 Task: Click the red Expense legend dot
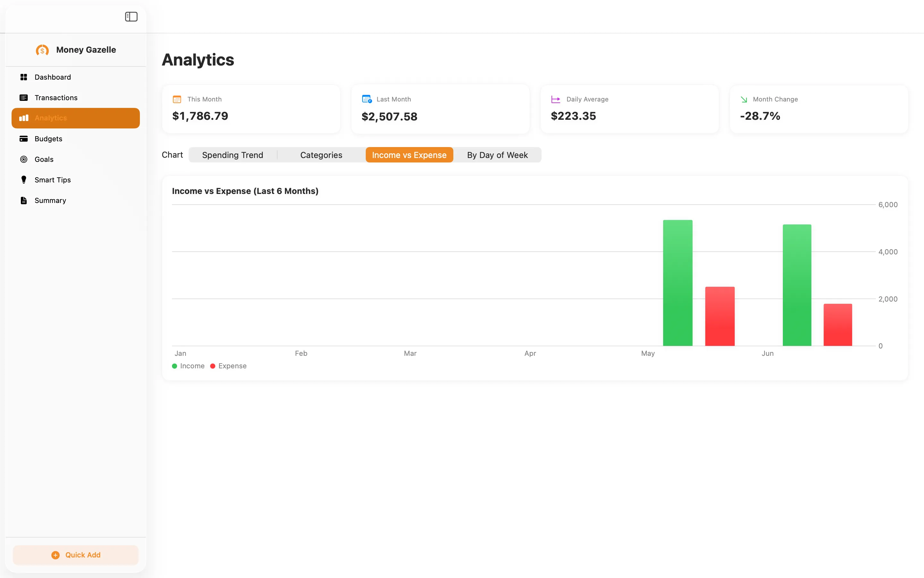[x=213, y=366]
